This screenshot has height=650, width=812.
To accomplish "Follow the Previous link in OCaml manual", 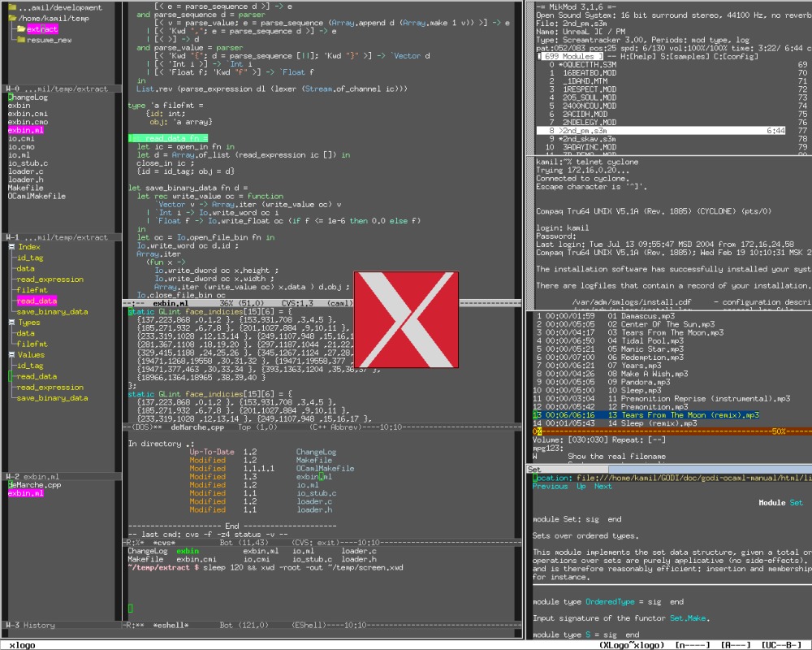I will [x=550, y=486].
